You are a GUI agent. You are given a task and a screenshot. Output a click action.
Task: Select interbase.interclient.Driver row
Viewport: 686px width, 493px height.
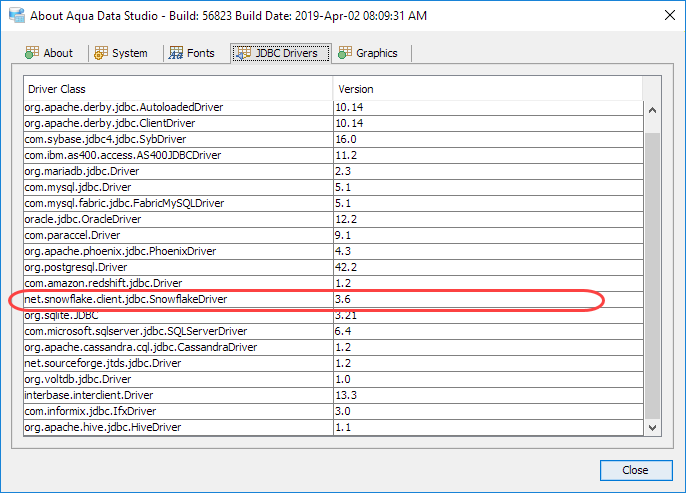point(333,395)
